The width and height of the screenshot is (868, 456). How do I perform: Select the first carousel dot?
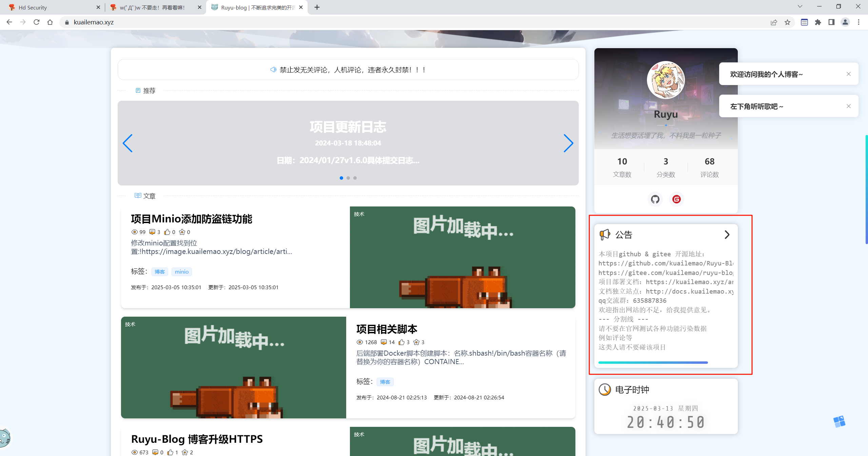(341, 178)
